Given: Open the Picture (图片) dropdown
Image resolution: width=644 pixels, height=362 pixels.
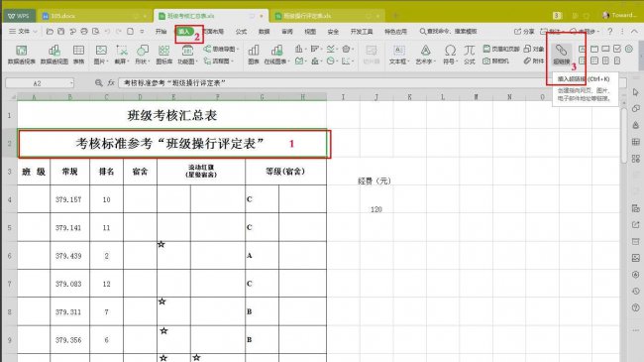Looking at the screenshot, I should 101,55.
